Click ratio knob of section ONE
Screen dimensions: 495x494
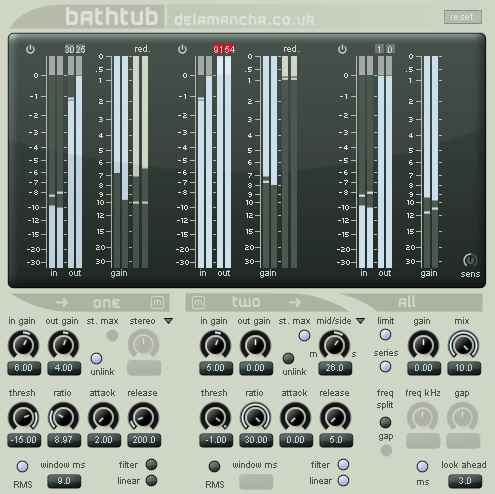(63, 417)
